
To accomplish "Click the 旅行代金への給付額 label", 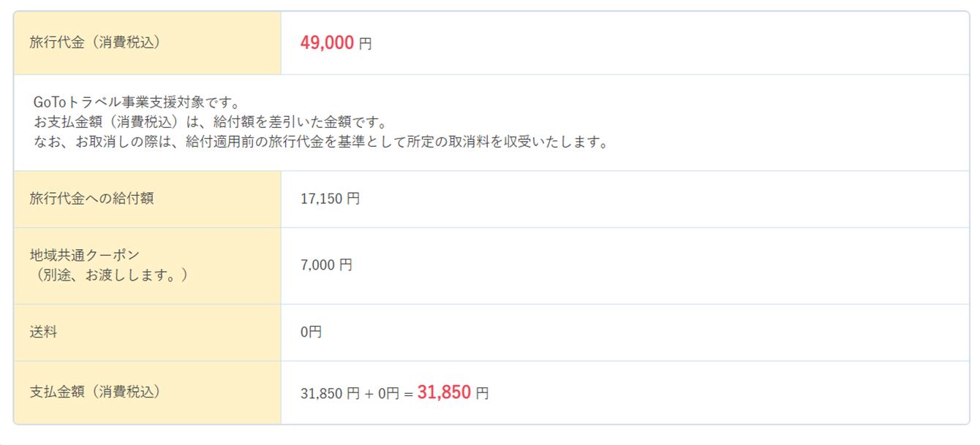I will (91, 198).
